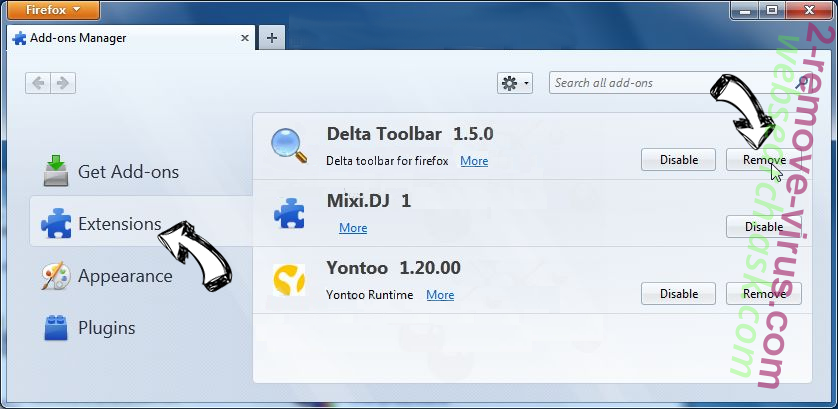Click the Yontoo yellow icon
This screenshot has width=838, height=409.
pyautogui.click(x=289, y=281)
